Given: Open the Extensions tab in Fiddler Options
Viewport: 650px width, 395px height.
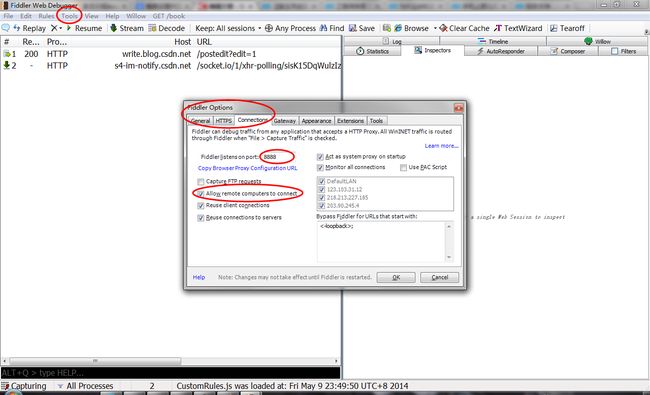Looking at the screenshot, I should pyautogui.click(x=350, y=121).
